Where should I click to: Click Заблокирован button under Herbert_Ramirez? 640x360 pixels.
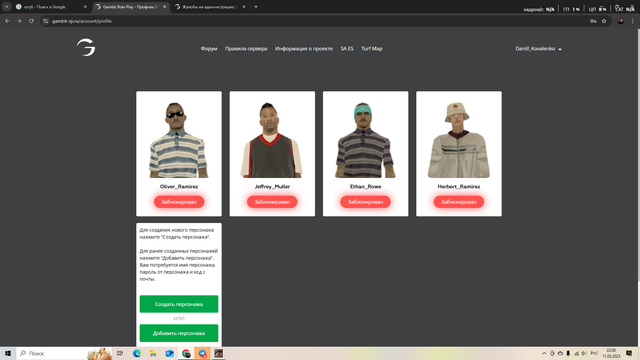pyautogui.click(x=459, y=202)
